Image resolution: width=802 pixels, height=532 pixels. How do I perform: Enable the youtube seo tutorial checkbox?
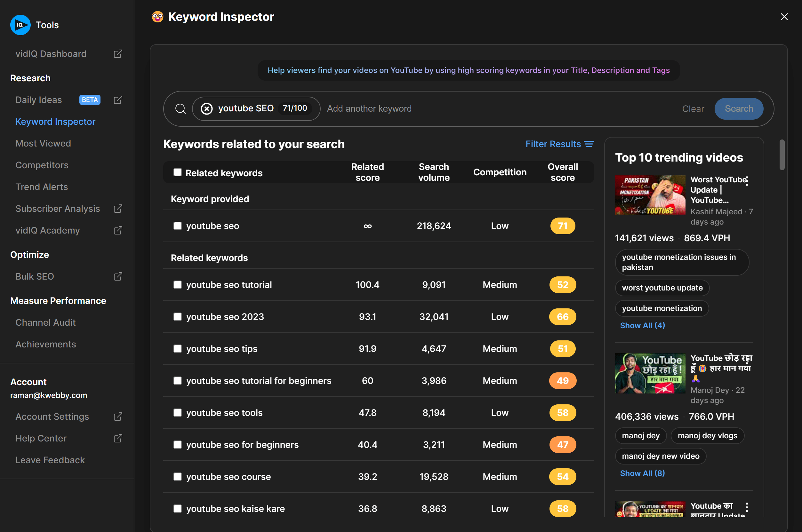177,284
